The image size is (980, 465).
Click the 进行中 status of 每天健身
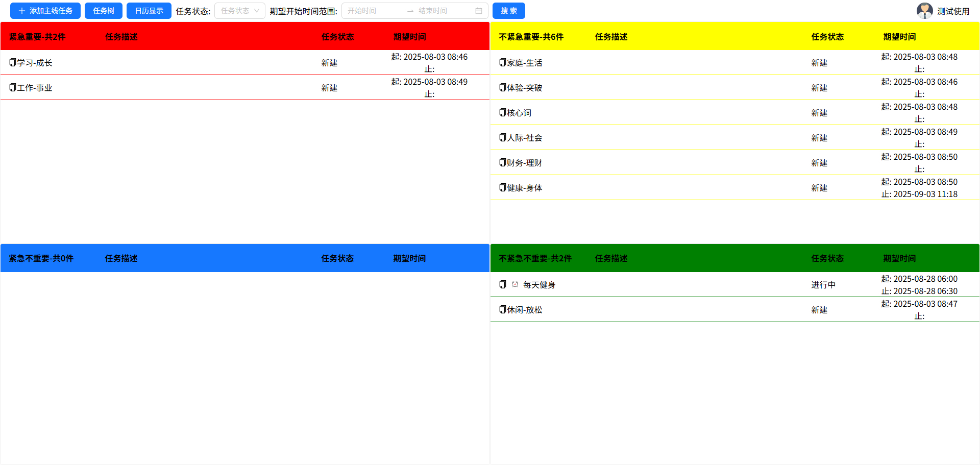[x=823, y=285]
